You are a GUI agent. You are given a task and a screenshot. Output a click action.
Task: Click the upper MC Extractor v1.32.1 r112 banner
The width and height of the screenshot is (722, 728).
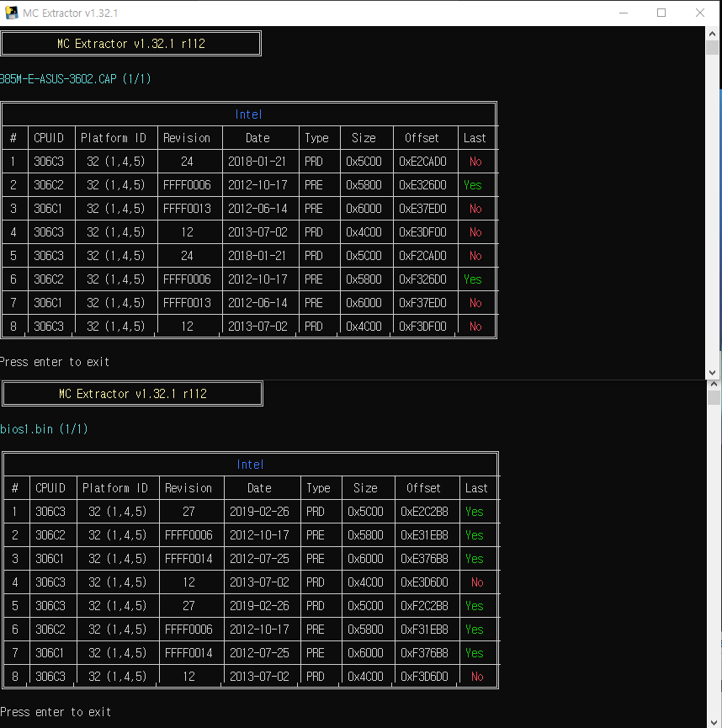coord(131,44)
